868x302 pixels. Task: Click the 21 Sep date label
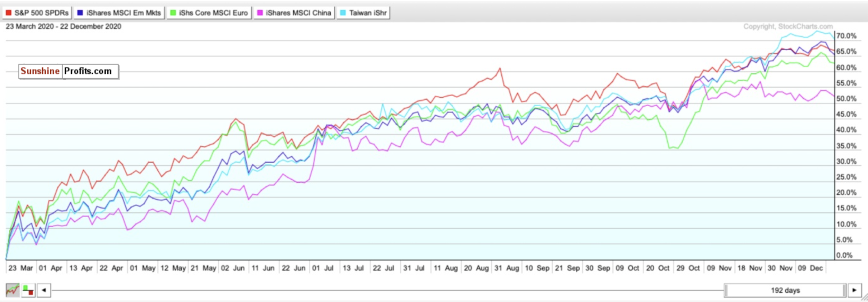click(567, 268)
